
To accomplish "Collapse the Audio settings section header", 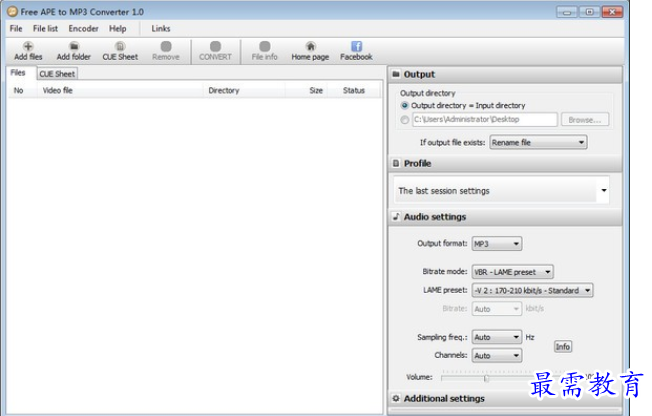I will click(506, 217).
